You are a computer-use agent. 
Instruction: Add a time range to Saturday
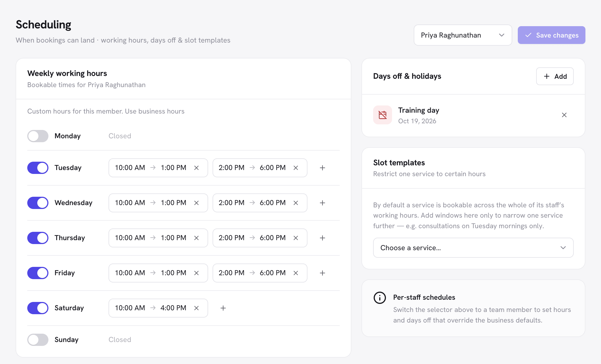click(223, 308)
